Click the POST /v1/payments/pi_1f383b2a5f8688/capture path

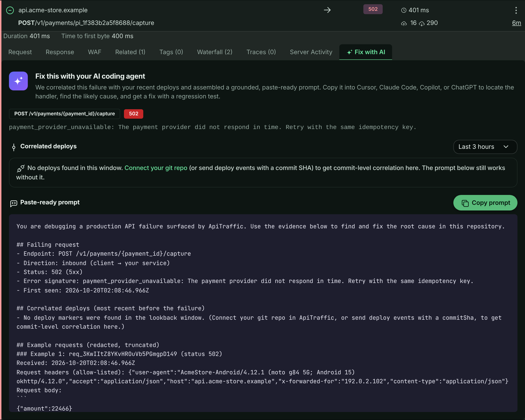(x=86, y=23)
